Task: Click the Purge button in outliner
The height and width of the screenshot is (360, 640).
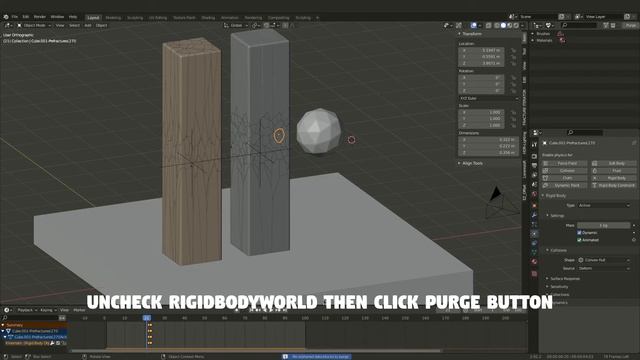Action: (x=630, y=25)
